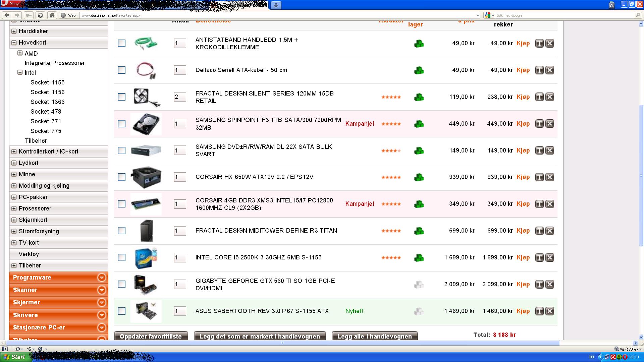Tick checkbox for Corsair HX 650W
The image size is (644, 362).
121,177
